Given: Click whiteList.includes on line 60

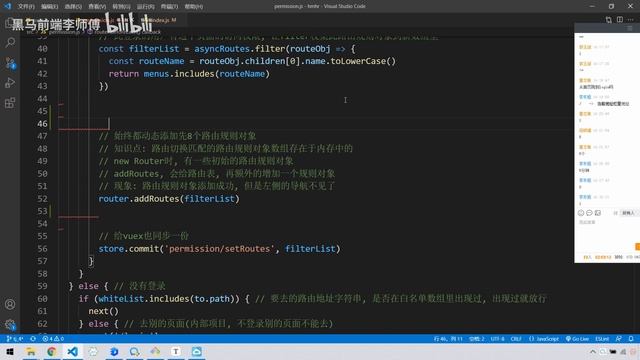Looking at the screenshot, I should [143, 299].
